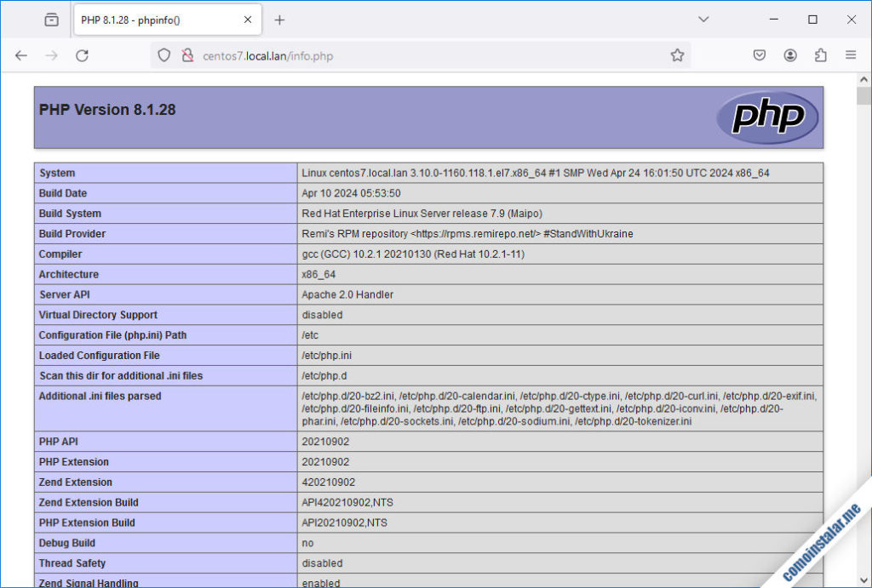Click the Reload page icon
This screenshot has width=872, height=588.
pos(82,54)
